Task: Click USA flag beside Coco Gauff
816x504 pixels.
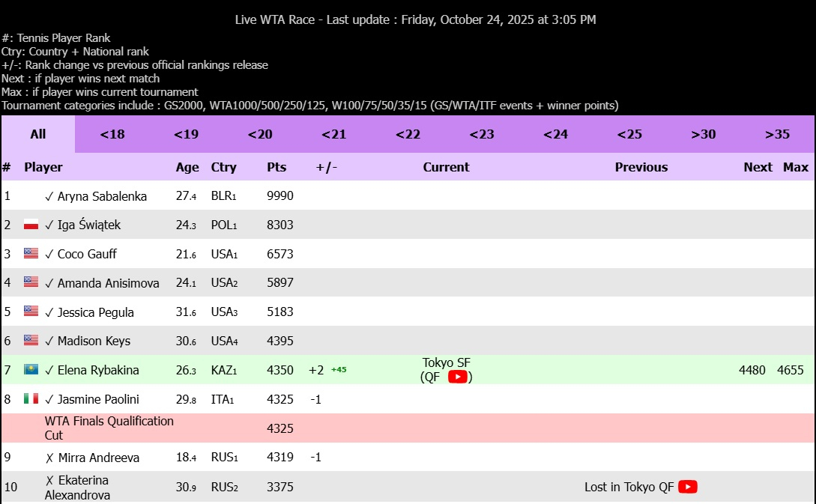Action: tap(31, 254)
